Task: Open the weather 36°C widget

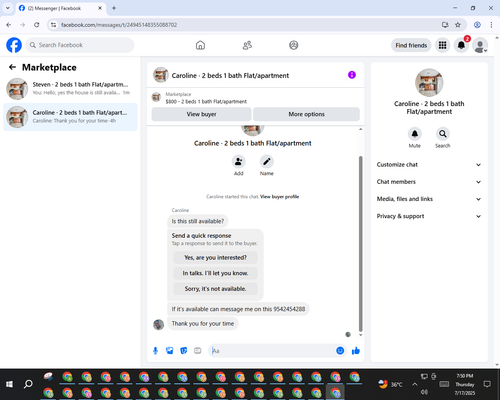Action: tap(390, 384)
